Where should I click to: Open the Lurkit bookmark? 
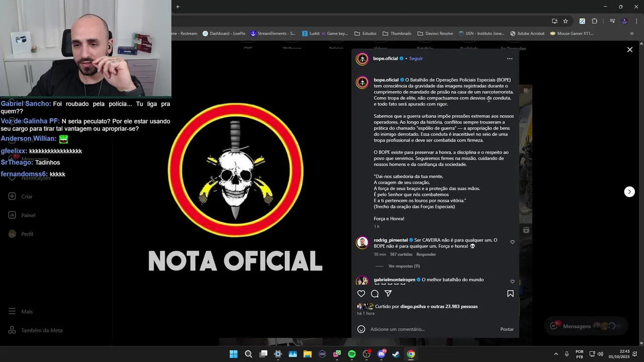(311, 34)
